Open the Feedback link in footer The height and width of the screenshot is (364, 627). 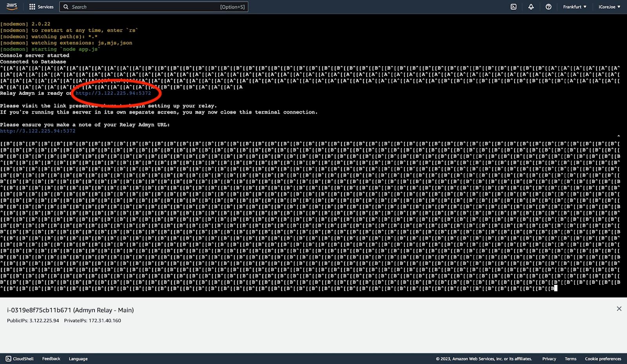[x=51, y=359]
